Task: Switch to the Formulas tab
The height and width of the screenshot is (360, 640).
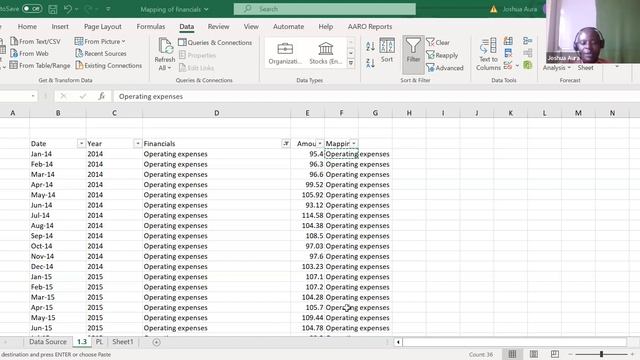Action: point(151,27)
